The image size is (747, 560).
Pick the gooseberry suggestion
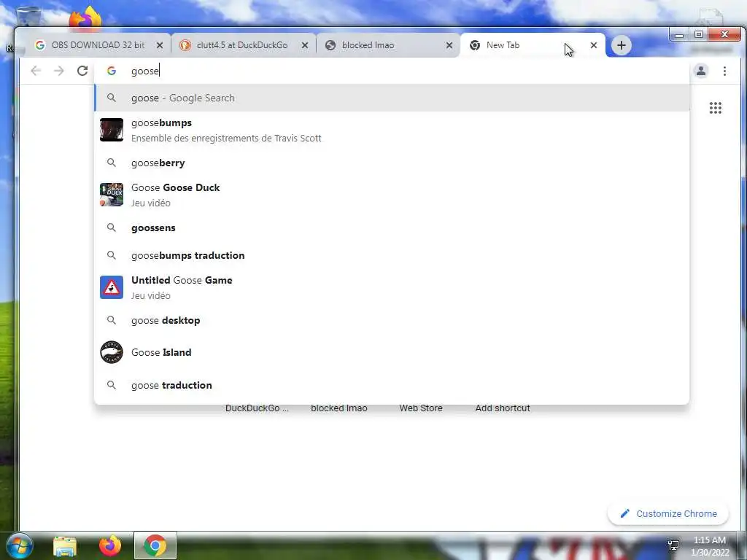[392, 163]
